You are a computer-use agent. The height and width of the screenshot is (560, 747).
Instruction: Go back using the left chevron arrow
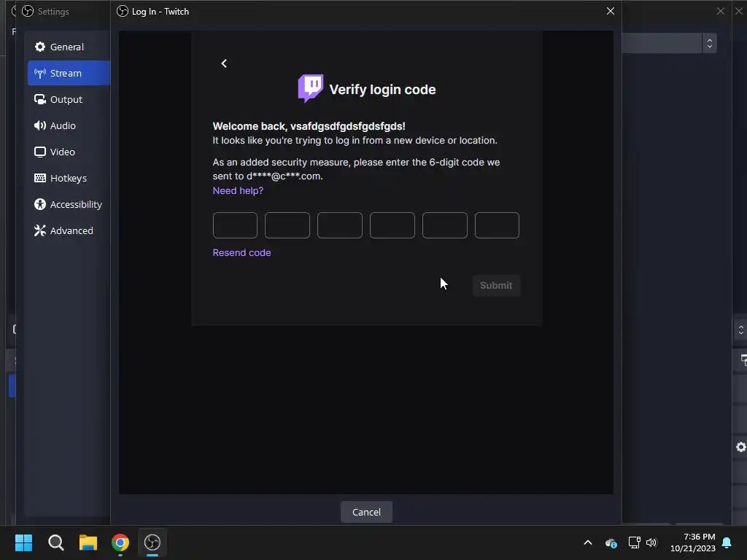224,63
